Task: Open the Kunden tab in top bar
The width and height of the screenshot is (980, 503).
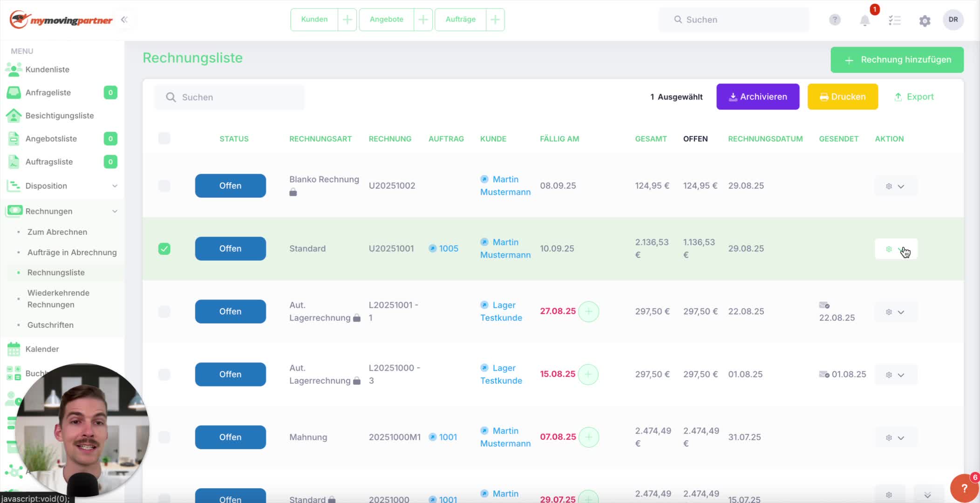Action: (x=314, y=20)
